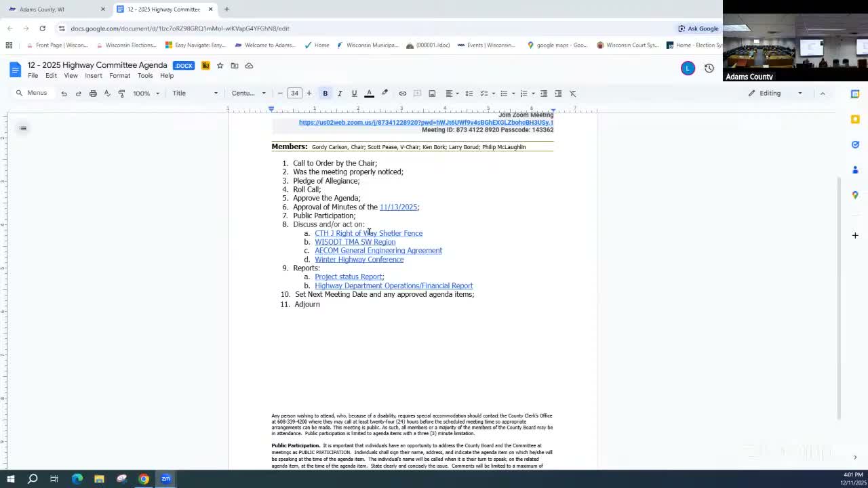Toggle underline formatting
The width and height of the screenshot is (868, 488).
tap(354, 94)
